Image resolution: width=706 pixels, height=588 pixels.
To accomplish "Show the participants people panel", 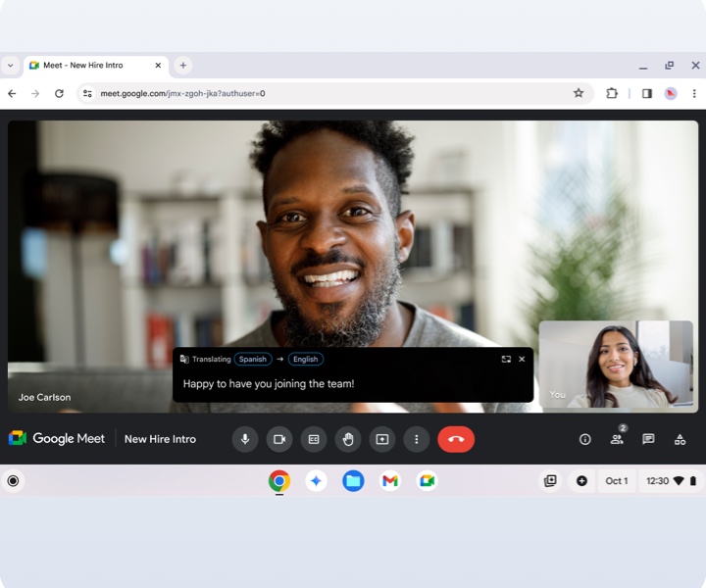I will click(617, 439).
